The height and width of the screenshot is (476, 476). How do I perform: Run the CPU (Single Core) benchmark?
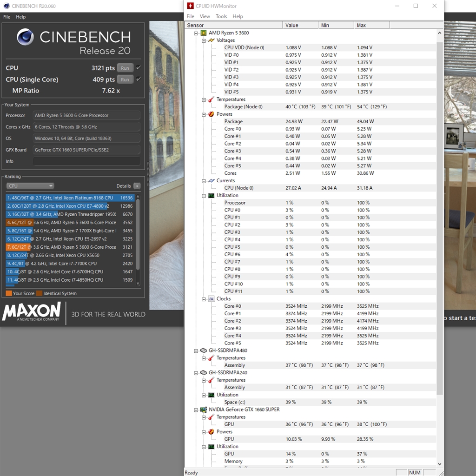125,79
